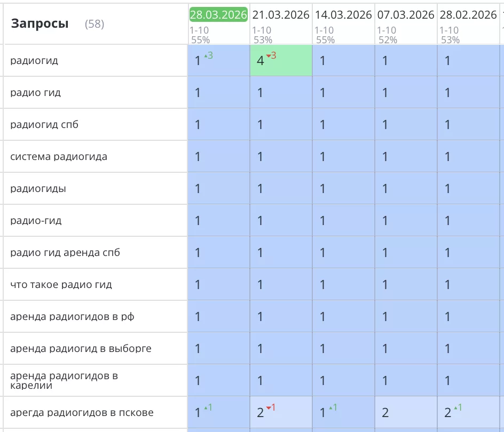Click the highlighted 28.03.2026 date header
The height and width of the screenshot is (432, 504).
click(x=218, y=15)
